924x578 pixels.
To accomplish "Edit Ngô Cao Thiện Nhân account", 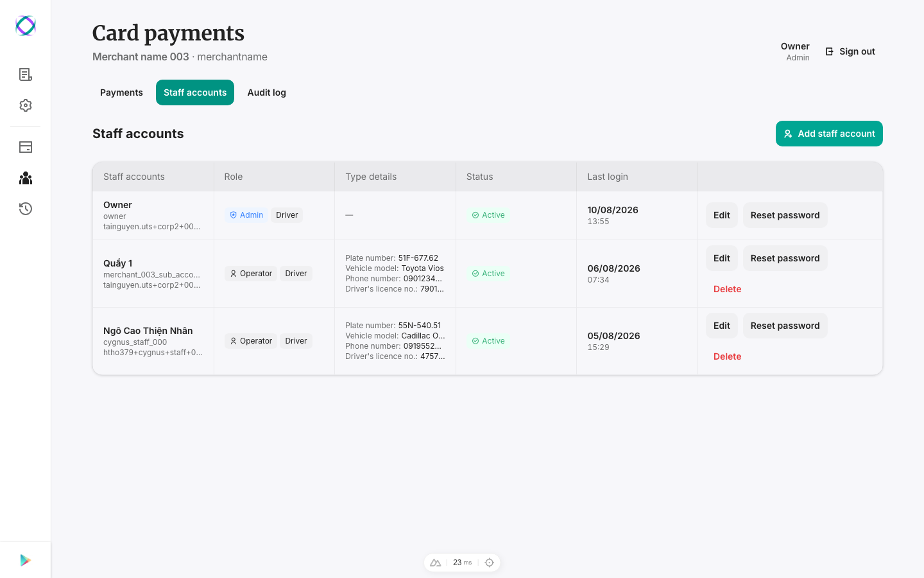I will [x=722, y=326].
